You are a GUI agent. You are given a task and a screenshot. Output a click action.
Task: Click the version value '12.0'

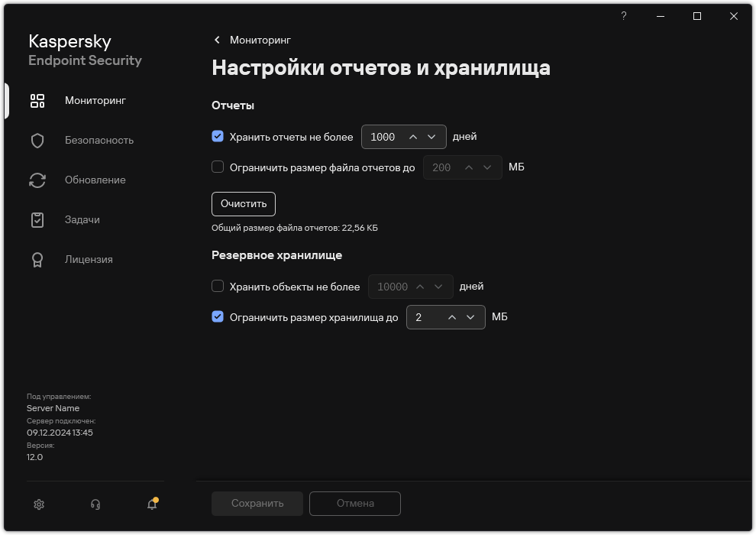(34, 457)
